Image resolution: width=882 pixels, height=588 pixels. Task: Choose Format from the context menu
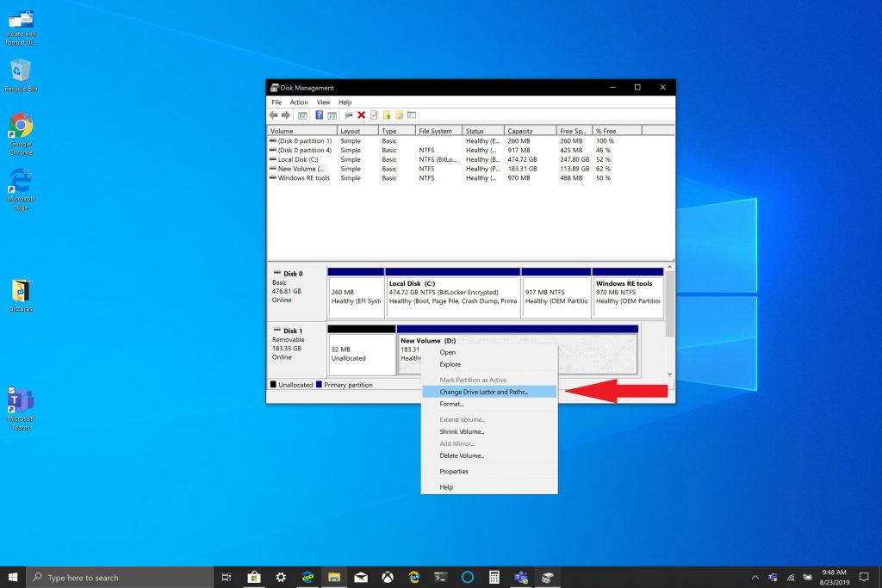451,404
